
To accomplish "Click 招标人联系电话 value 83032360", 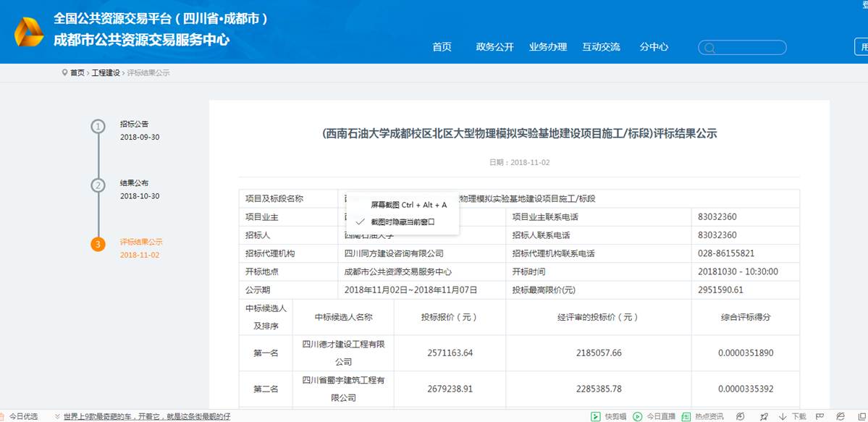I will pyautogui.click(x=717, y=235).
